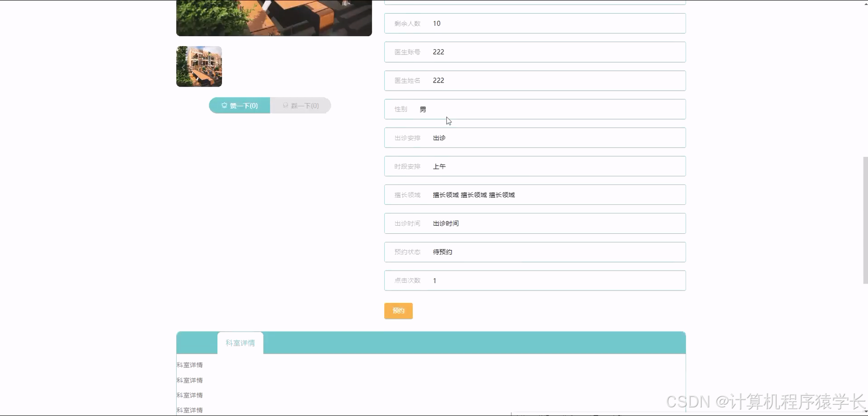Viewport: 868px width, 416px height.
Task: Click the orange 预约 reservation button
Action: [x=398, y=311]
